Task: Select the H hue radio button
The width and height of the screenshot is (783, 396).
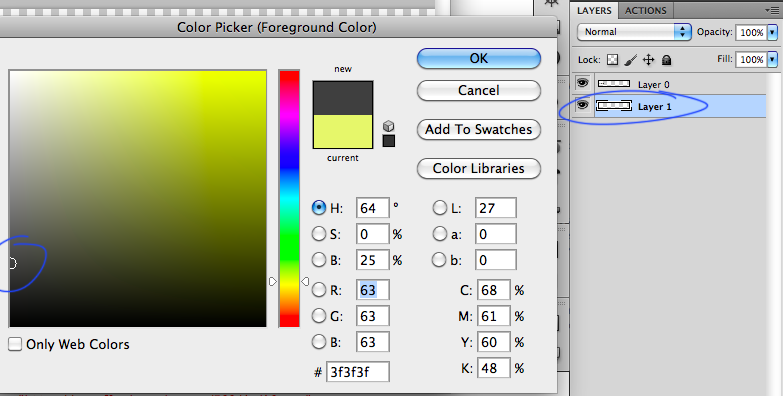Action: pyautogui.click(x=319, y=208)
